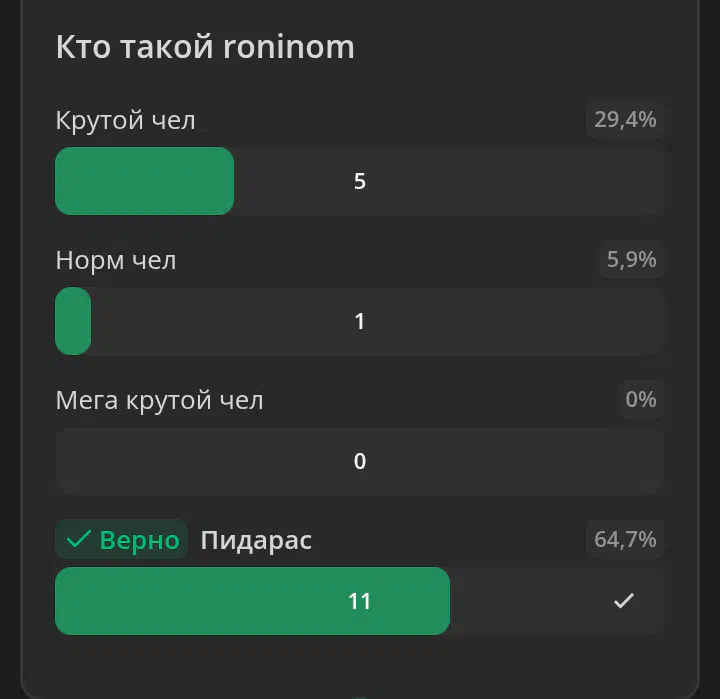The height and width of the screenshot is (699, 720).
Task: Click the poll title Кто такой roninom
Action: tap(205, 47)
